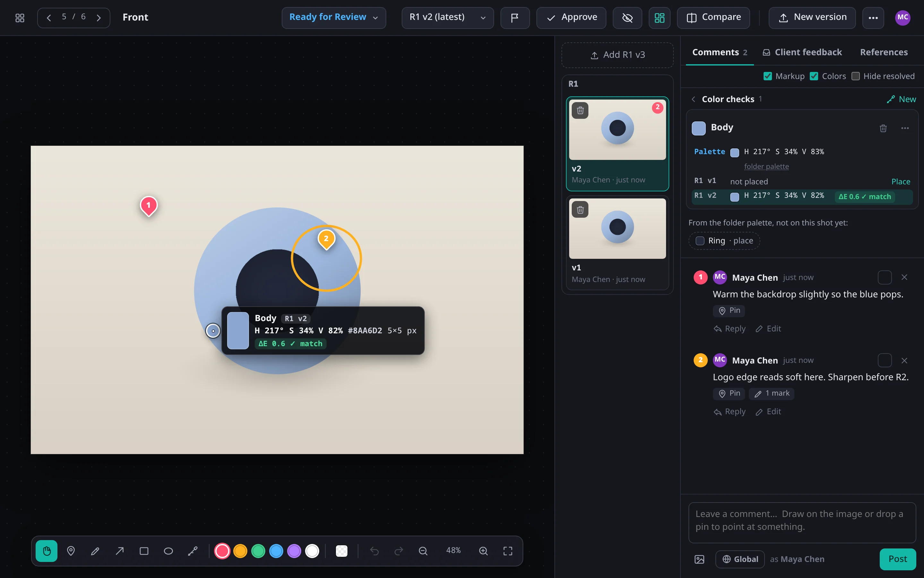Select the arrow markup tool

click(119, 551)
